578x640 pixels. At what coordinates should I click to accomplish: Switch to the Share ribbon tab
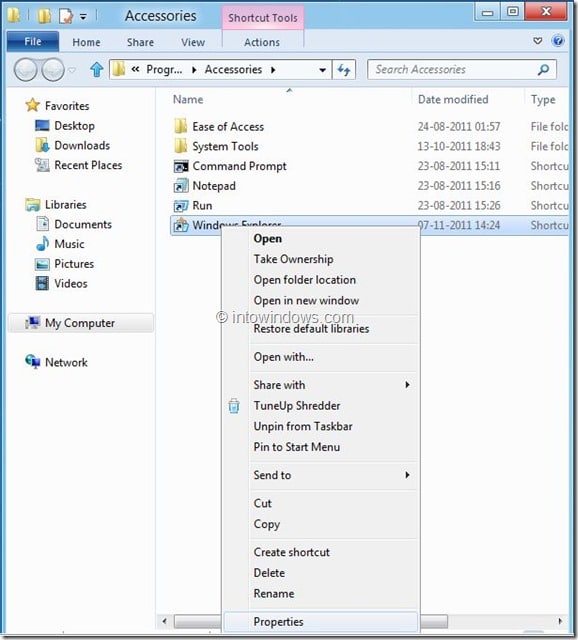click(x=140, y=42)
